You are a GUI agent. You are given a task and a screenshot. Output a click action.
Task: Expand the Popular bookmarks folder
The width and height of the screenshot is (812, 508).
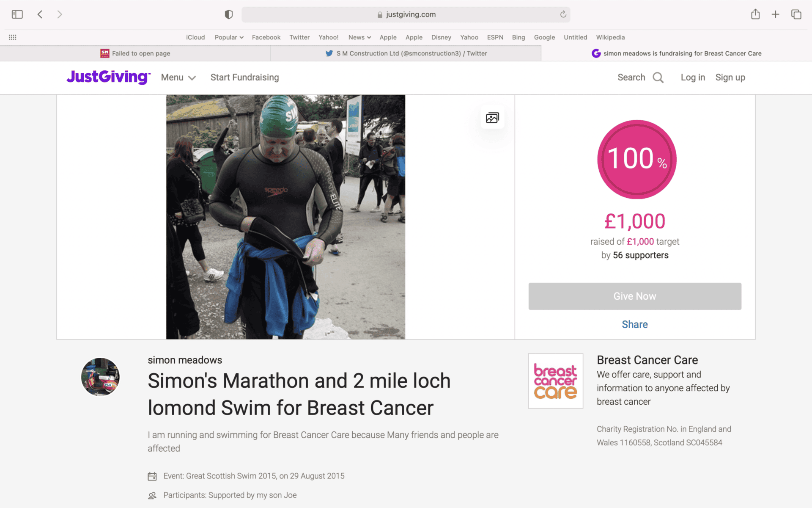click(229, 37)
